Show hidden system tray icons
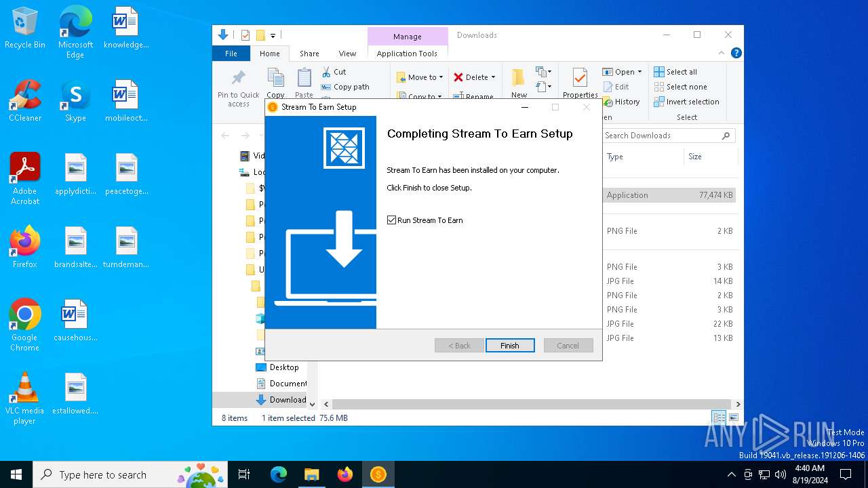868x488 pixels. (x=731, y=474)
